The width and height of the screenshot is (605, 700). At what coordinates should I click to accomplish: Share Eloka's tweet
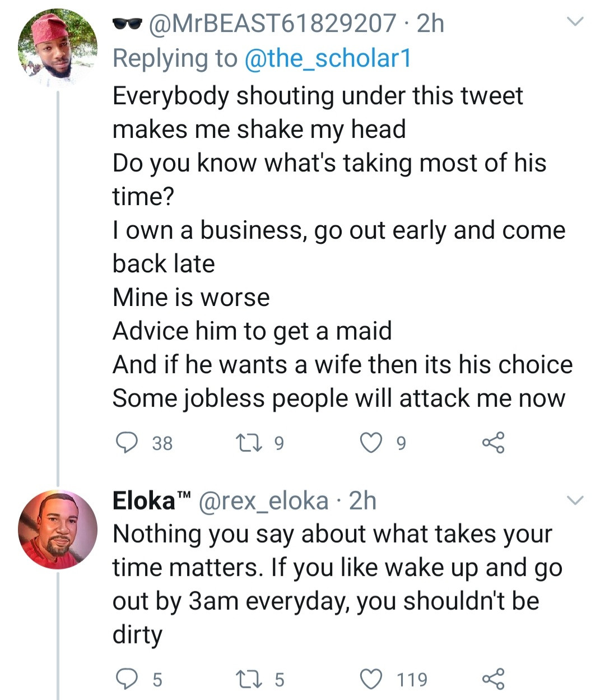(x=493, y=679)
